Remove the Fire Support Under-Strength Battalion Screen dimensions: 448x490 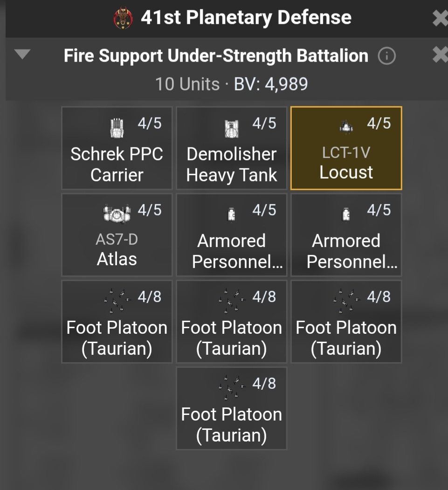point(440,55)
